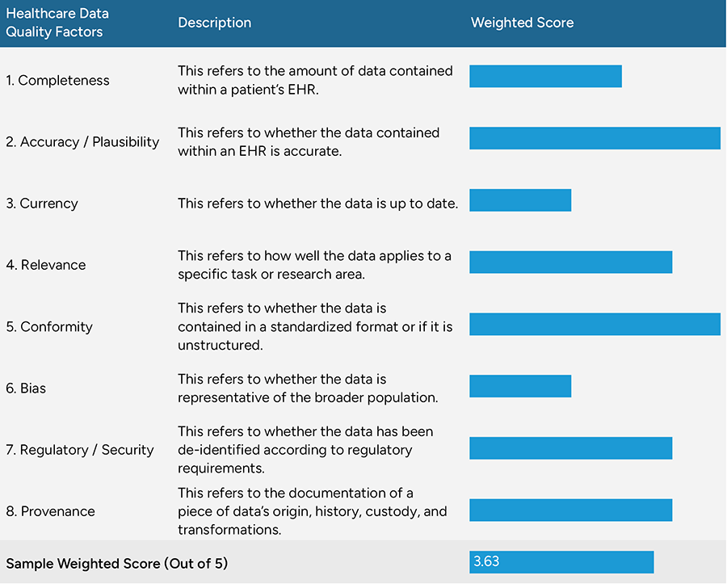The height and width of the screenshot is (588, 727).
Task: Select the 8. Provenance row label
Action: [50, 511]
